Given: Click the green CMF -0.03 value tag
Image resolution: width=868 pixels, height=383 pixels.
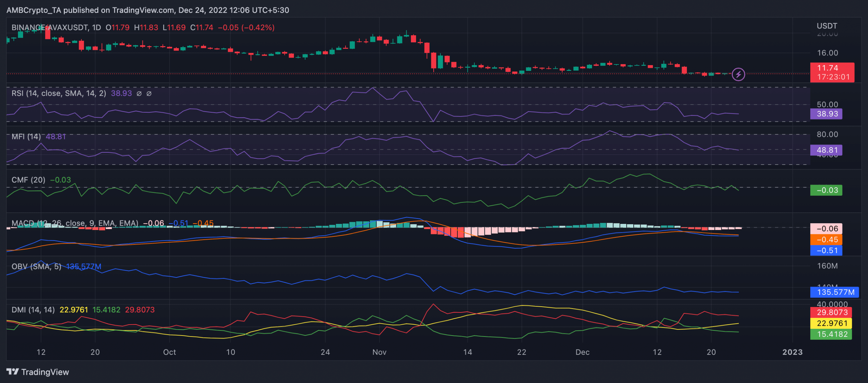Looking at the screenshot, I should click(826, 190).
